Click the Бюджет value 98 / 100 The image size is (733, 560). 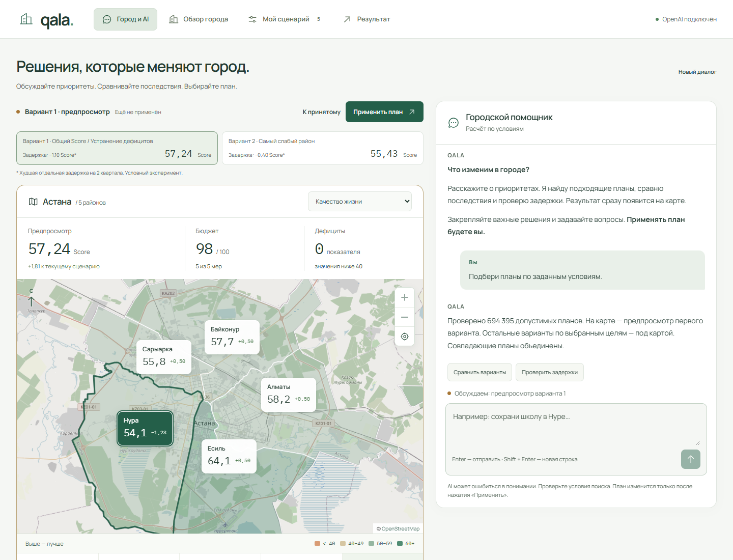click(x=213, y=249)
